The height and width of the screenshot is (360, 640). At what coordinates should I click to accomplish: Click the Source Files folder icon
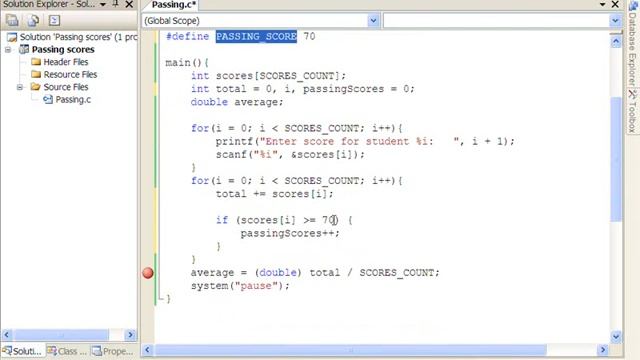(x=36, y=87)
